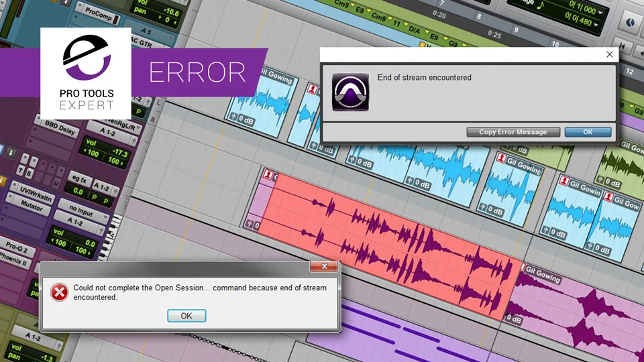Click the Pro Tools icon in the error dialog

point(350,93)
